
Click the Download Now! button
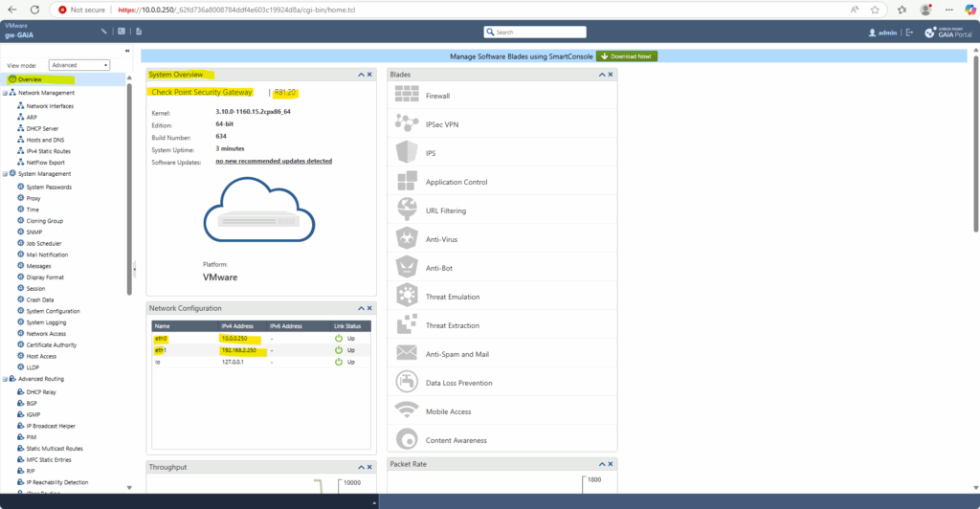coord(626,56)
